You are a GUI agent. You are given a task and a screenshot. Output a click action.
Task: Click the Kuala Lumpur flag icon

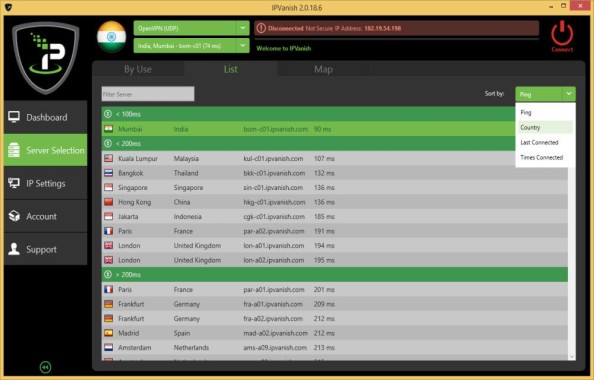point(108,158)
